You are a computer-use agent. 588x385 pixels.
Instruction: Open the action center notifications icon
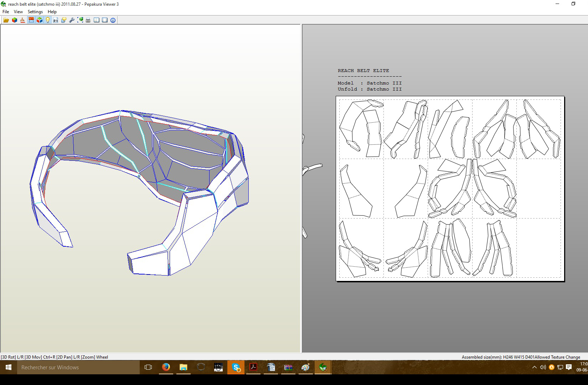(569, 367)
